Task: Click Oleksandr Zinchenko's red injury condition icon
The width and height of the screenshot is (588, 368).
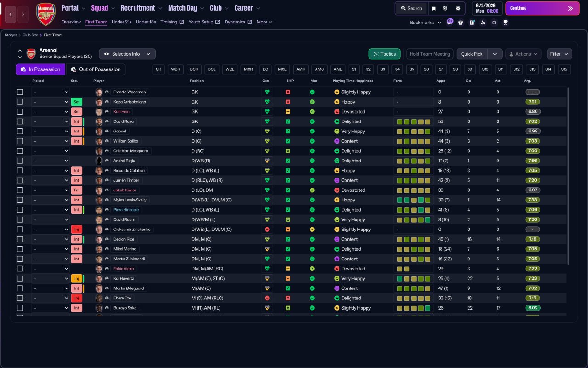Action: click(267, 230)
